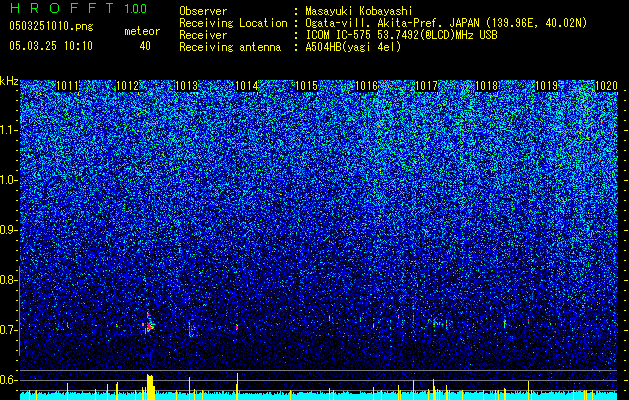Click the bright red meteor echo after 1012
This screenshot has width=629, height=400.
click(x=150, y=325)
